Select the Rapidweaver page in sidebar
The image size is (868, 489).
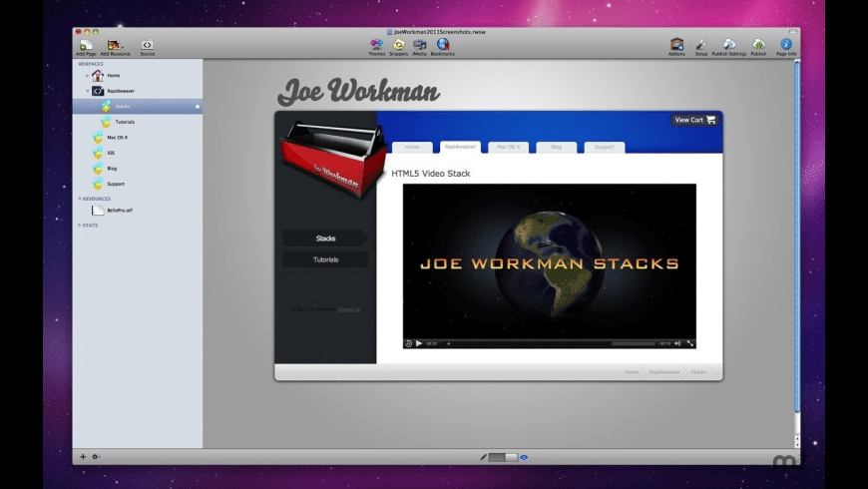point(138,91)
